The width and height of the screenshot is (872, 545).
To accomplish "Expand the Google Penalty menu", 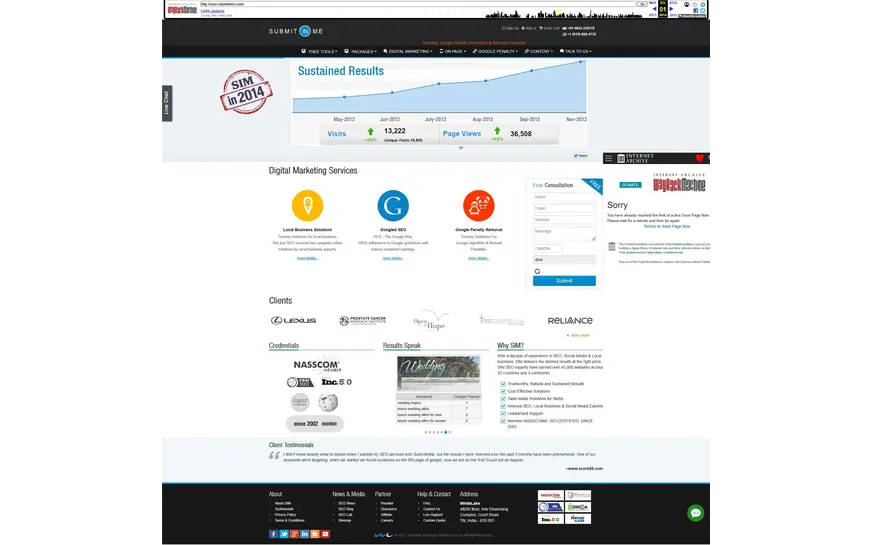I will click(x=496, y=51).
